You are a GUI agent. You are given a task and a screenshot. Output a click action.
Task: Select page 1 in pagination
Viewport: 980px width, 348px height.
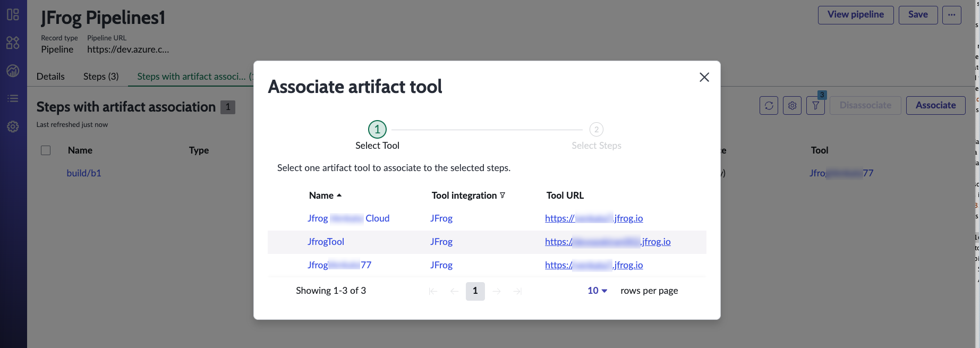click(x=475, y=291)
